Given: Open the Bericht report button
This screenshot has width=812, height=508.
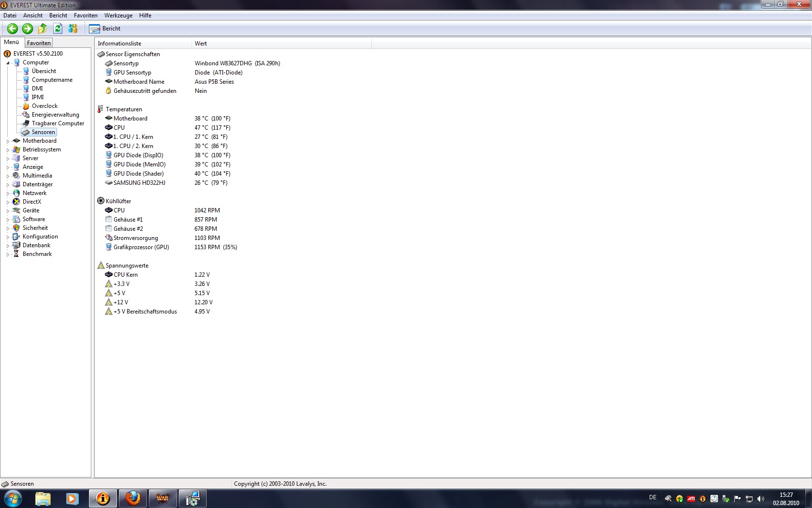Looking at the screenshot, I should [x=105, y=29].
